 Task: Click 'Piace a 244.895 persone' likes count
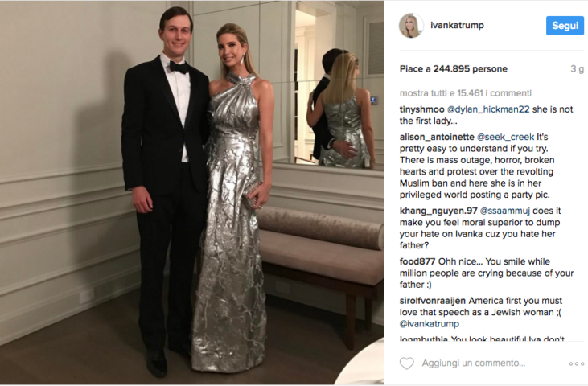pos(454,69)
